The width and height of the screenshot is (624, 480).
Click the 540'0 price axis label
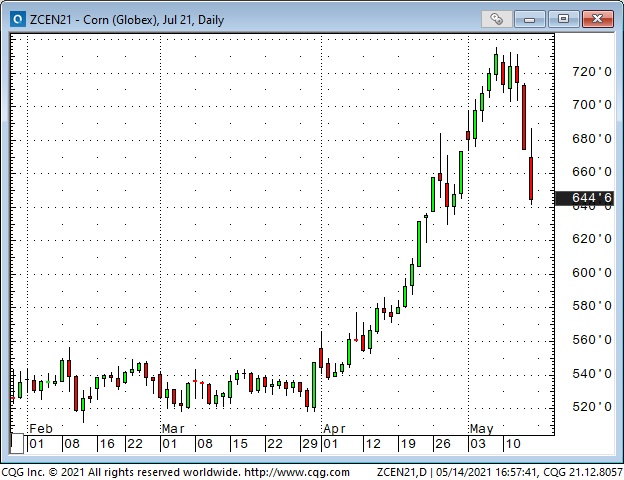[591, 373]
